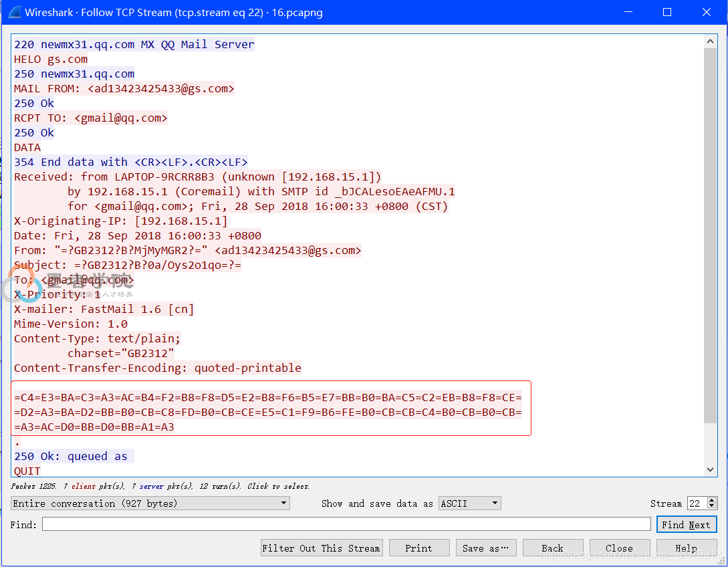Click the 'DATA' command line
Image resolution: width=728 pixels, height=567 pixels.
click(27, 147)
